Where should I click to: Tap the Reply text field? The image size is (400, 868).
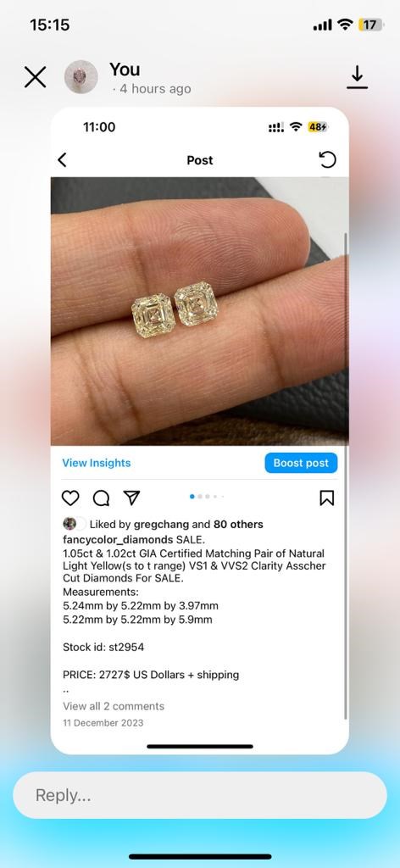click(x=200, y=795)
